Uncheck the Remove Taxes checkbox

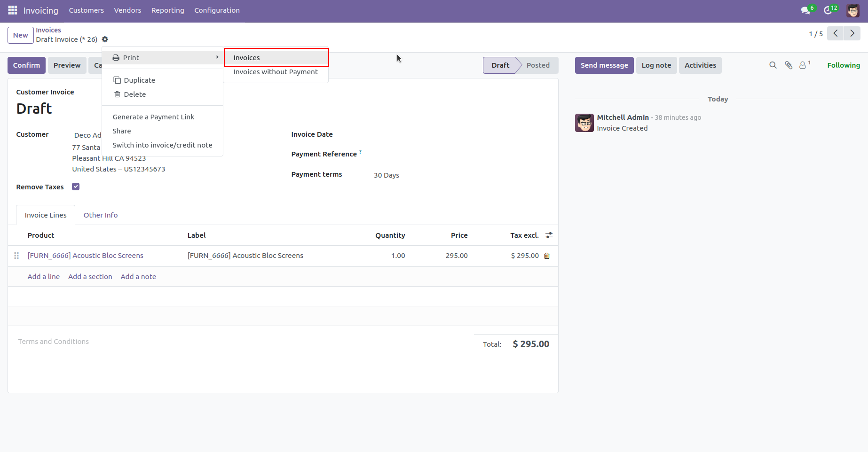point(76,186)
